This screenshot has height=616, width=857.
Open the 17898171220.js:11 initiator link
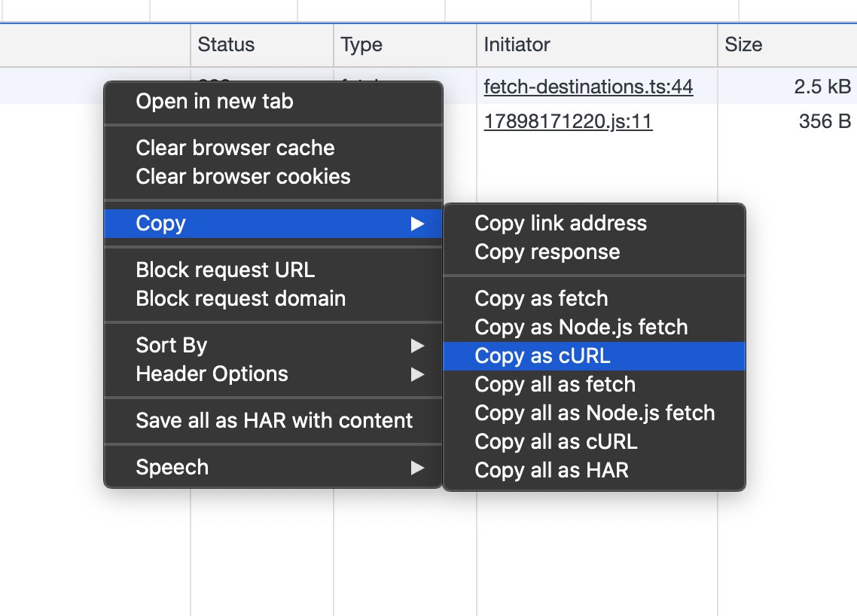pyautogui.click(x=568, y=121)
